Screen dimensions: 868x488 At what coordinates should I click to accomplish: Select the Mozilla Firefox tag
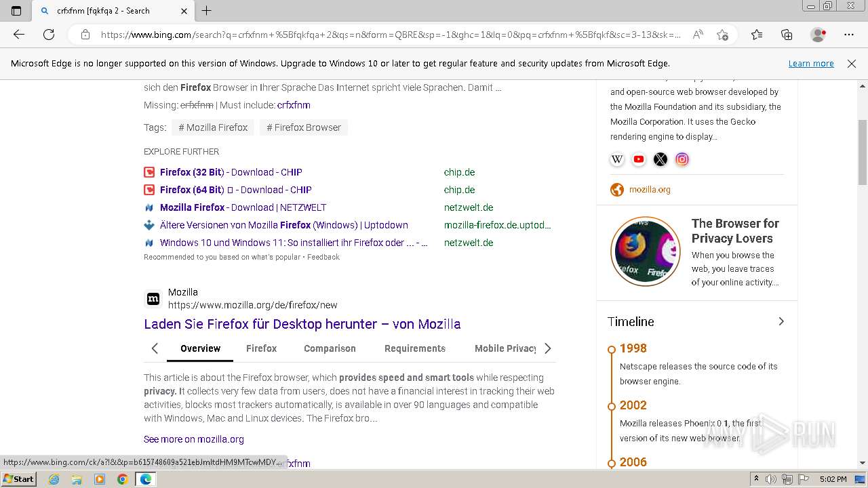click(x=213, y=127)
